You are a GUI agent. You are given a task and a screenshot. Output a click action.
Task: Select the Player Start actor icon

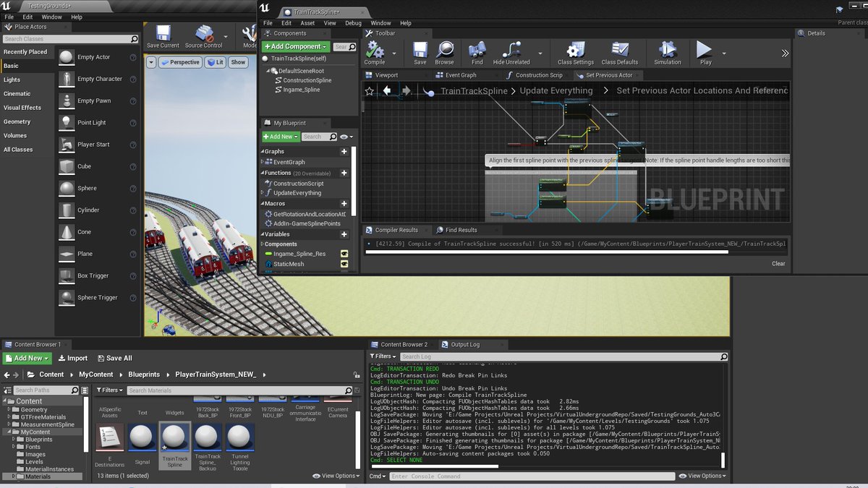(x=67, y=145)
